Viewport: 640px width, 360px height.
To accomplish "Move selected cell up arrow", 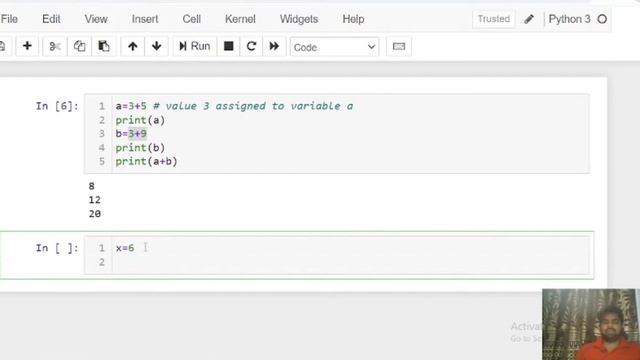I will click(132, 46).
